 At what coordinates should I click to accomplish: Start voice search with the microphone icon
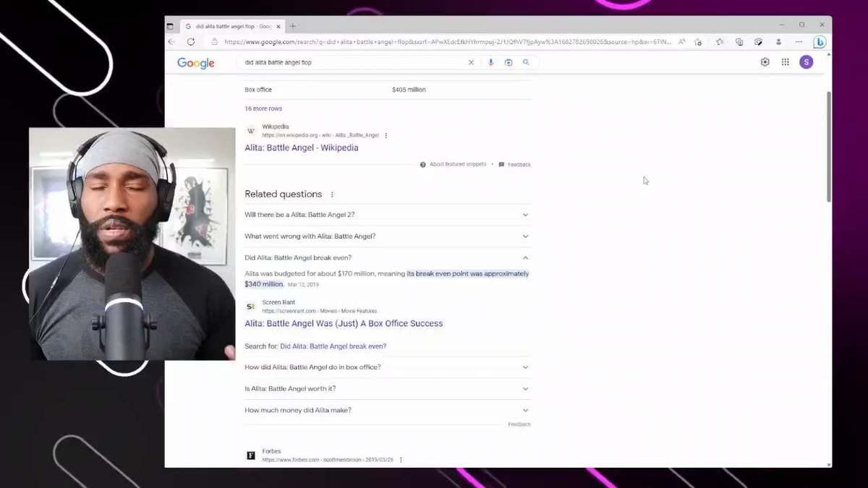coord(490,63)
